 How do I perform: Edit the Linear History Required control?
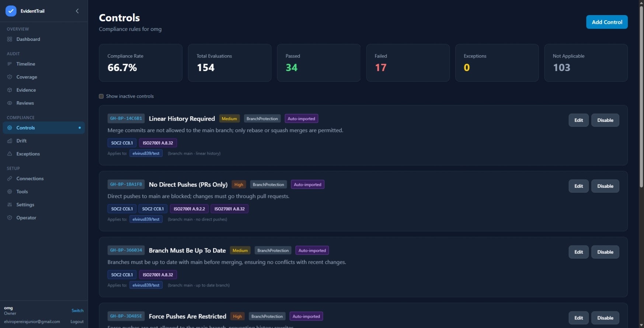point(578,120)
